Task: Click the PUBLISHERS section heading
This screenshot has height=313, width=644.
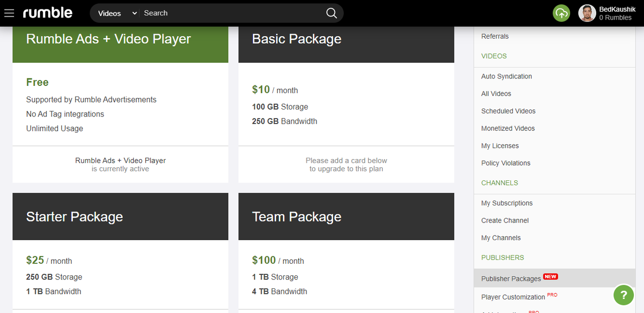Action: click(503, 257)
